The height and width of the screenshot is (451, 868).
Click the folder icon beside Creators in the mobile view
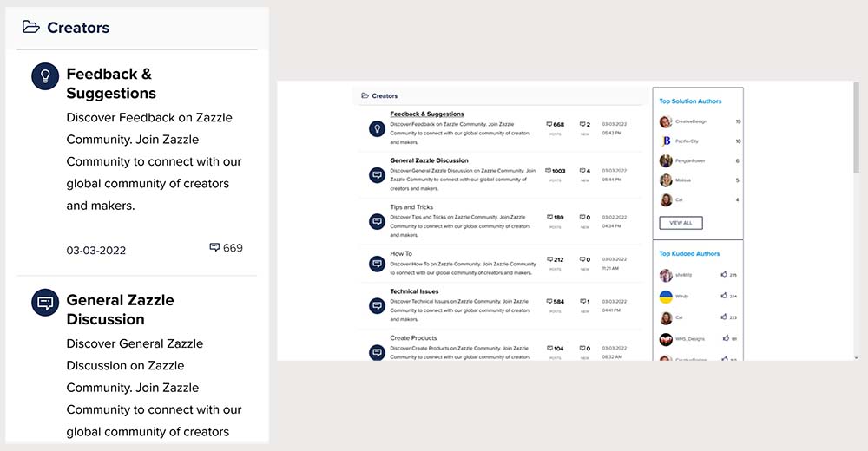31,27
